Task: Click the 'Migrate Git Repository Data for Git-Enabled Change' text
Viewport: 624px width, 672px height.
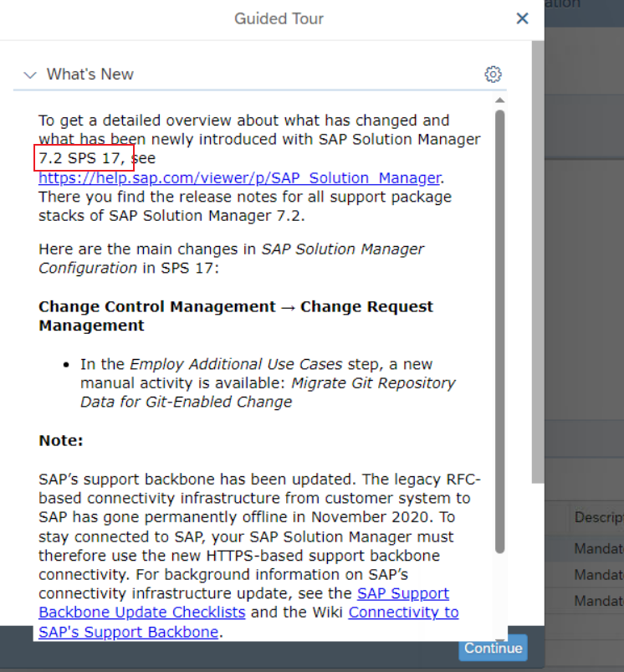Action: [269, 392]
